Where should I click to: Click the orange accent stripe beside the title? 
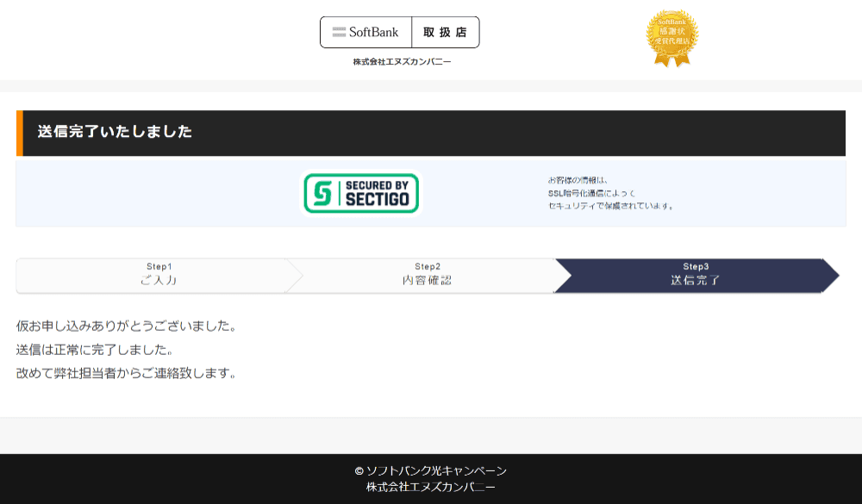coord(20,133)
